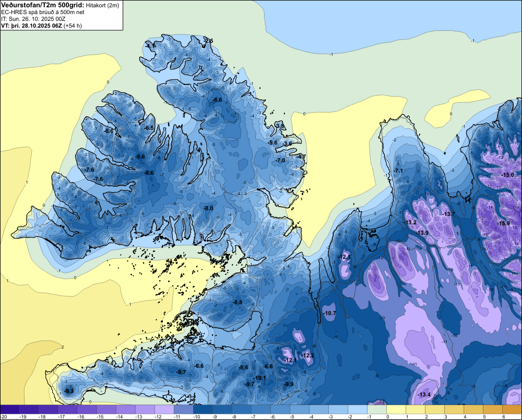Click the -10.7 temperature value
Screen dimensions: 522x420
[x=329, y=313]
